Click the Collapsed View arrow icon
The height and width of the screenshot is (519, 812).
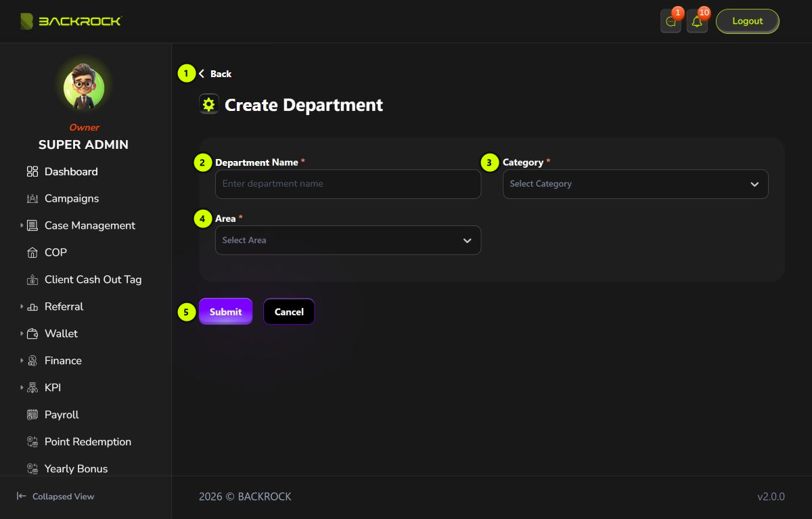click(x=22, y=496)
